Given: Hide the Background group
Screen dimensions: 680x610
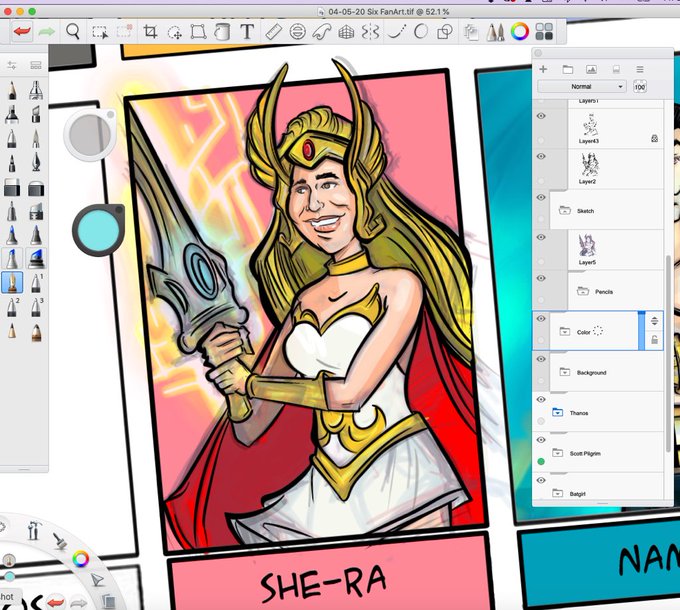Looking at the screenshot, I should pos(541,359).
